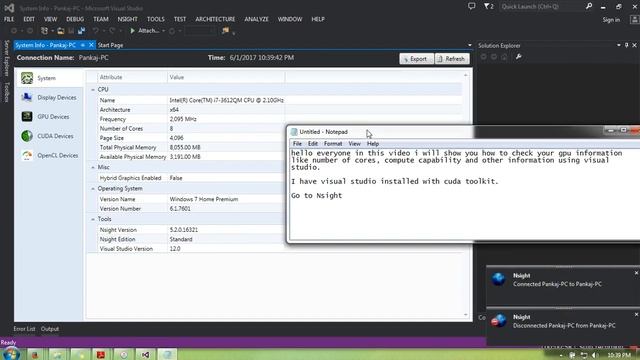Viewport: 640px width, 360px height.
Task: Open the Output tab
Action: (x=50, y=329)
